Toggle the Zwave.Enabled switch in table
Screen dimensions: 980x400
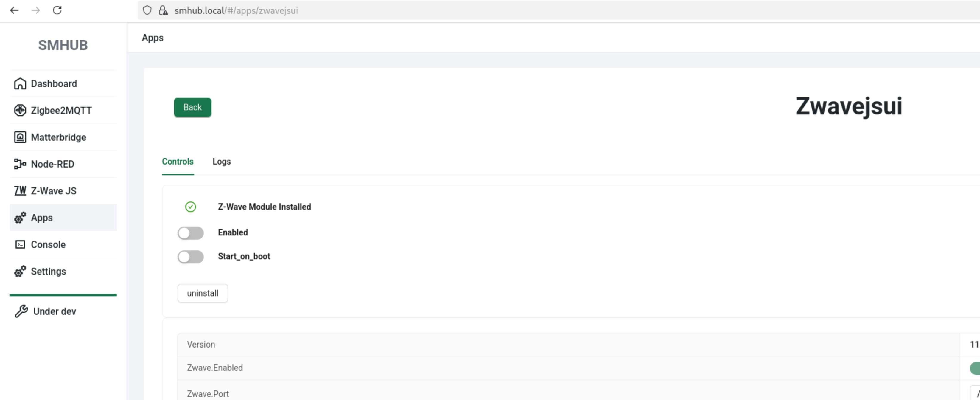(x=975, y=368)
